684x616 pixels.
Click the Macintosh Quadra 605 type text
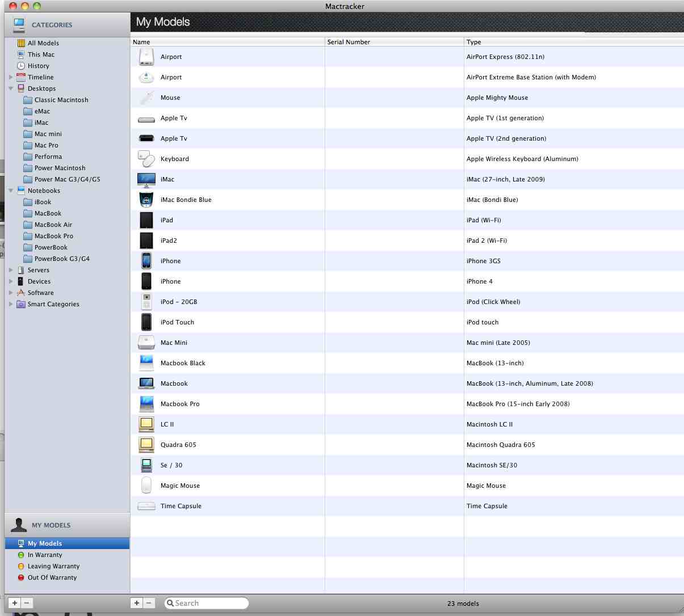tap(501, 445)
